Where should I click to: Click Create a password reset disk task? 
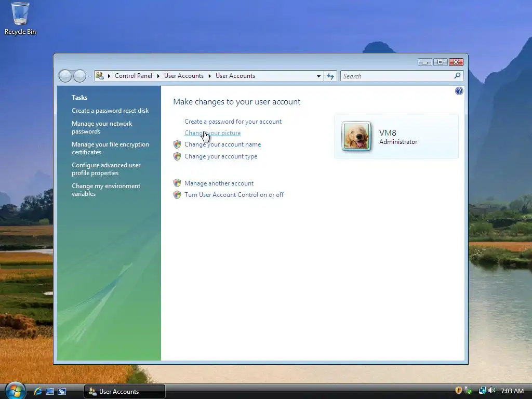click(110, 111)
